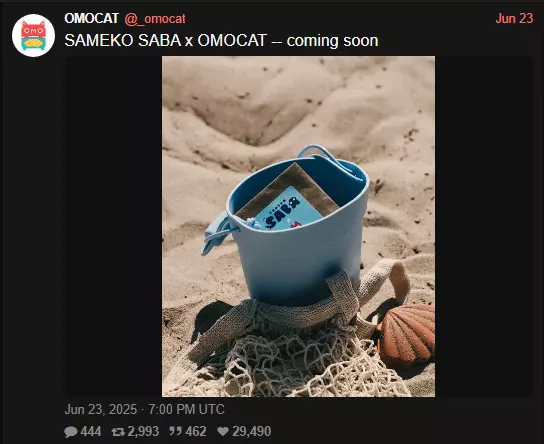Click the full timestamp Jun 23, 2025 7:00 PM UTC
The image size is (544, 444).
pyautogui.click(x=144, y=409)
